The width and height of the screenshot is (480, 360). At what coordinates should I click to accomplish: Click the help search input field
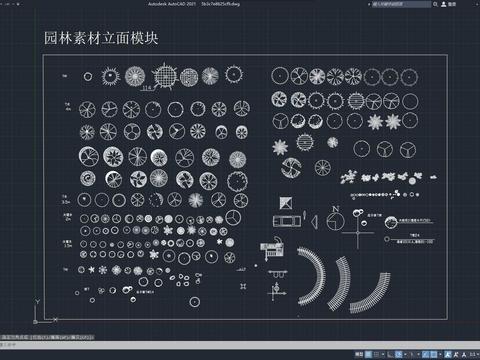pos(401,4)
